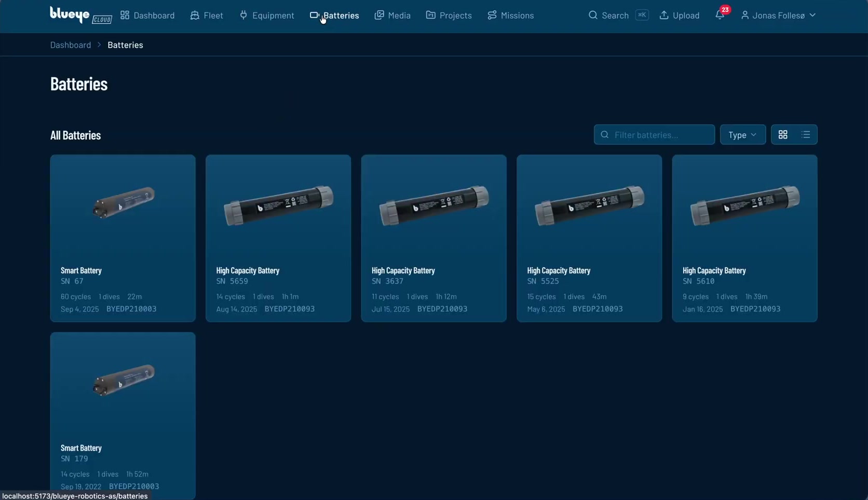This screenshot has height=500, width=868.
Task: Open High Capacity Battery SN 5659 image
Action: click(x=278, y=205)
